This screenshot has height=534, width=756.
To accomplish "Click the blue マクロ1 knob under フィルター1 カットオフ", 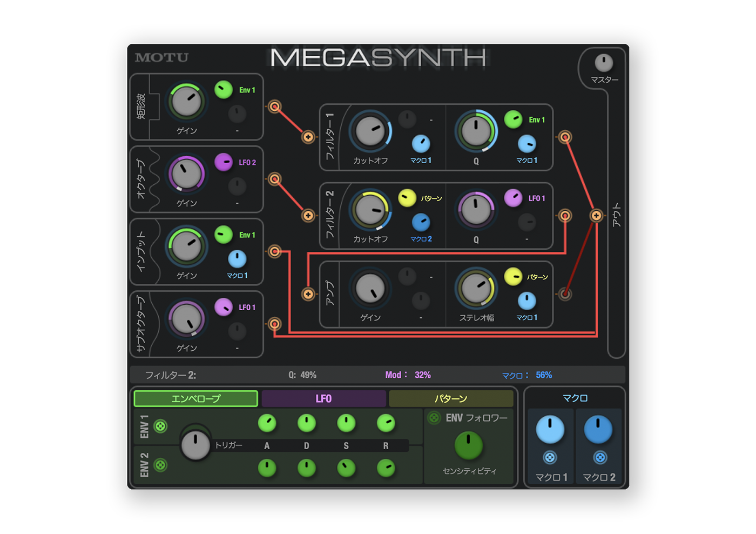I will coord(421,144).
